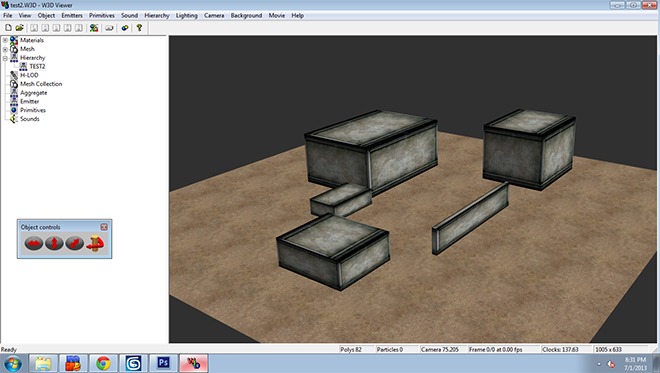Click the yellow question mark help icon
Image resolution: width=660 pixels, height=373 pixels.
(x=139, y=28)
